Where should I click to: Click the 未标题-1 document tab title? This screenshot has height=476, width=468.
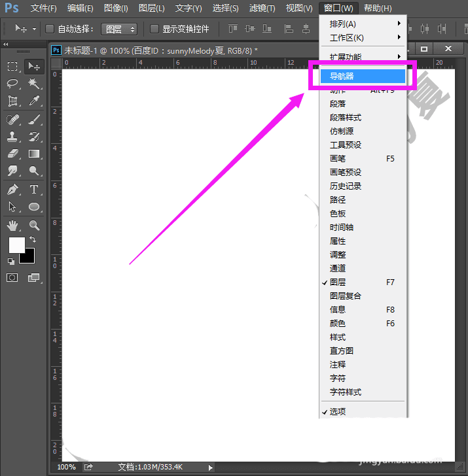click(x=161, y=50)
